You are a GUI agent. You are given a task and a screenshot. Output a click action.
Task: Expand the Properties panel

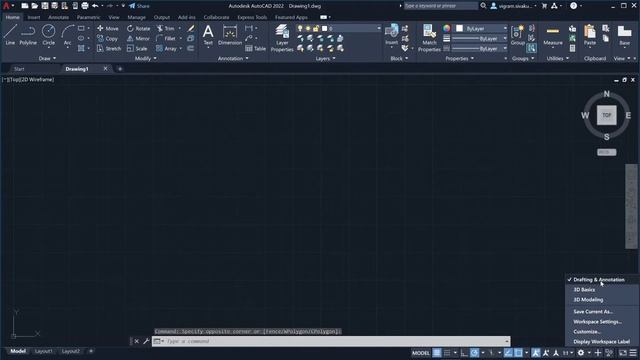coord(460,58)
